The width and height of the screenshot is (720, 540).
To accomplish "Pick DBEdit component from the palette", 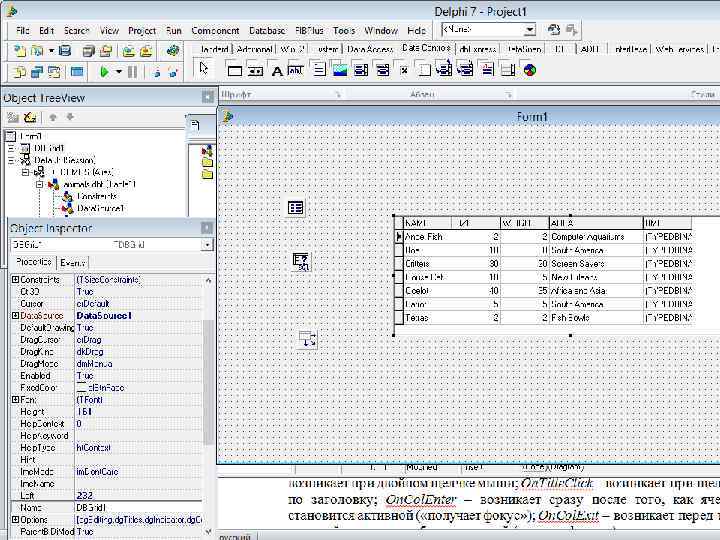I will click(295, 70).
